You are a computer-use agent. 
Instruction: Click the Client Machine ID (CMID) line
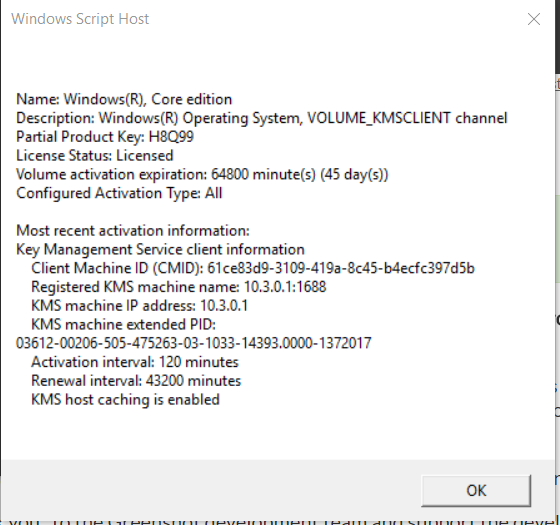point(253,268)
